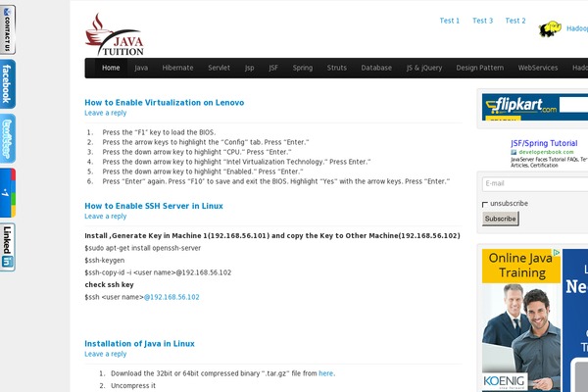This screenshot has width=588, height=392.
Task: Click the 'Install, Generate Key in Machine 1' bold line
Action: pos(272,236)
